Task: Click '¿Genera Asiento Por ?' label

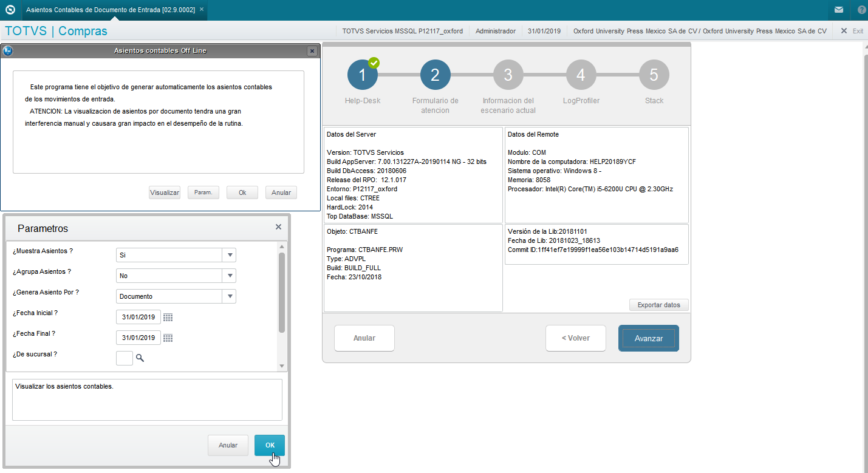Action: pos(46,292)
